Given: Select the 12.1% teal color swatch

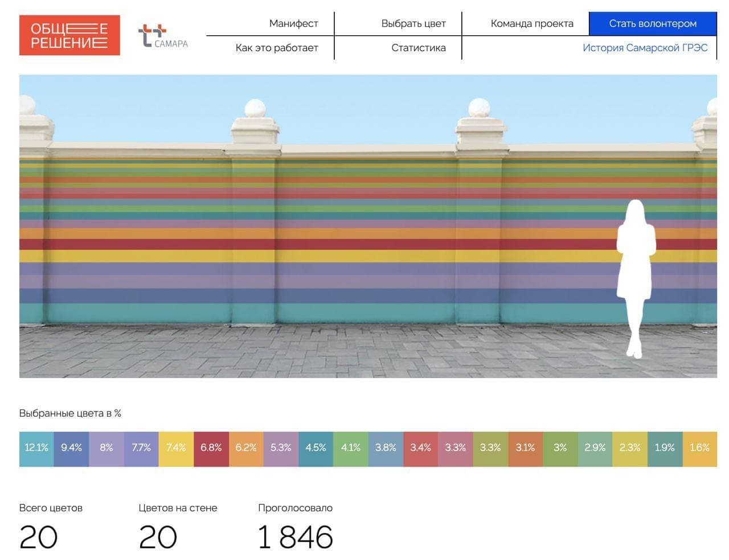Looking at the screenshot, I should 36,448.
